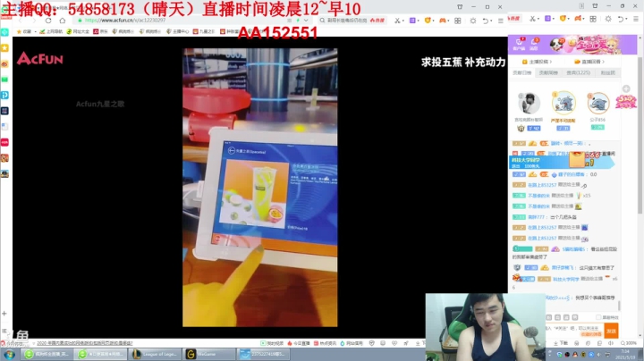Switch to the second ranking tab
The height and width of the screenshot is (361, 644).
pos(548,72)
